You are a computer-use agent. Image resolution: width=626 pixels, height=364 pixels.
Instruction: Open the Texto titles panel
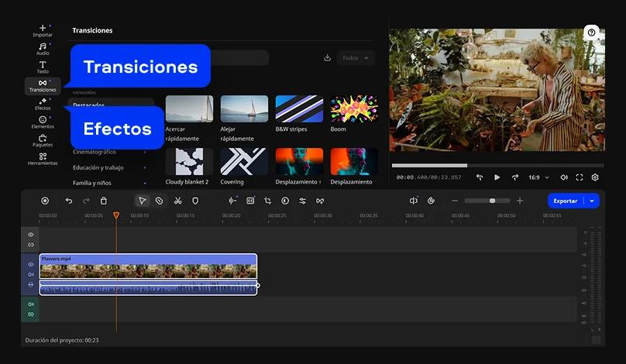pos(43,67)
